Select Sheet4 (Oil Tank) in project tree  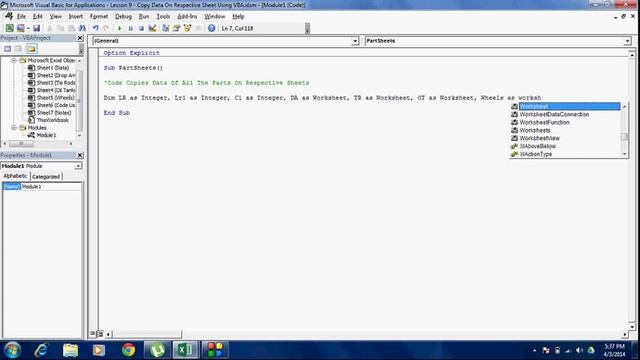[x=56, y=90]
